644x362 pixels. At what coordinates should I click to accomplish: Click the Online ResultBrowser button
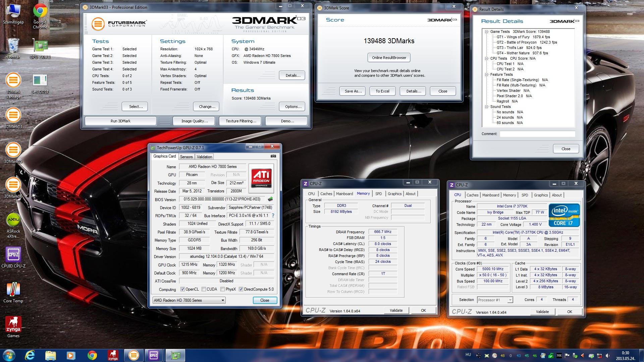click(x=389, y=58)
